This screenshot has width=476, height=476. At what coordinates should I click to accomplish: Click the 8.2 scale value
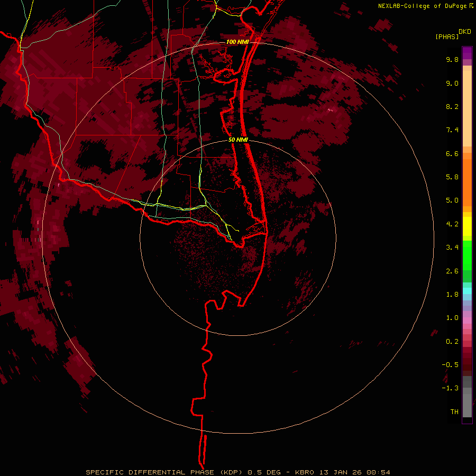452,106
